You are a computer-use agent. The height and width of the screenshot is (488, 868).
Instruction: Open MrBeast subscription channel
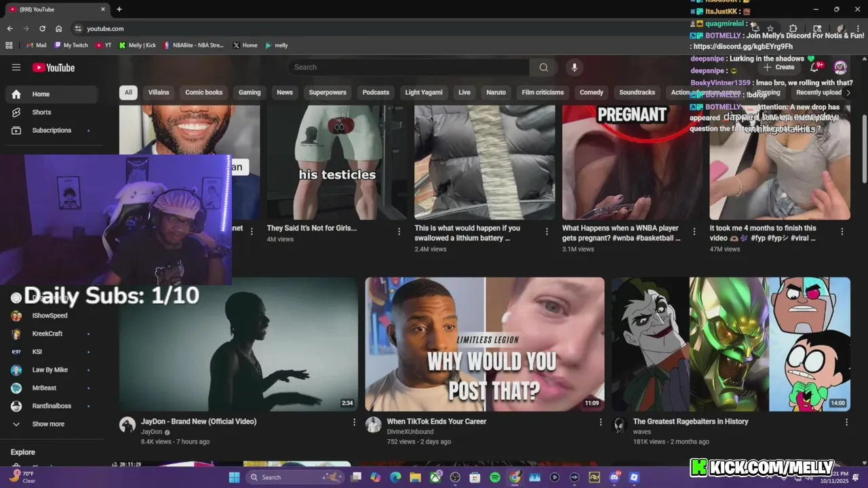pos(51,388)
